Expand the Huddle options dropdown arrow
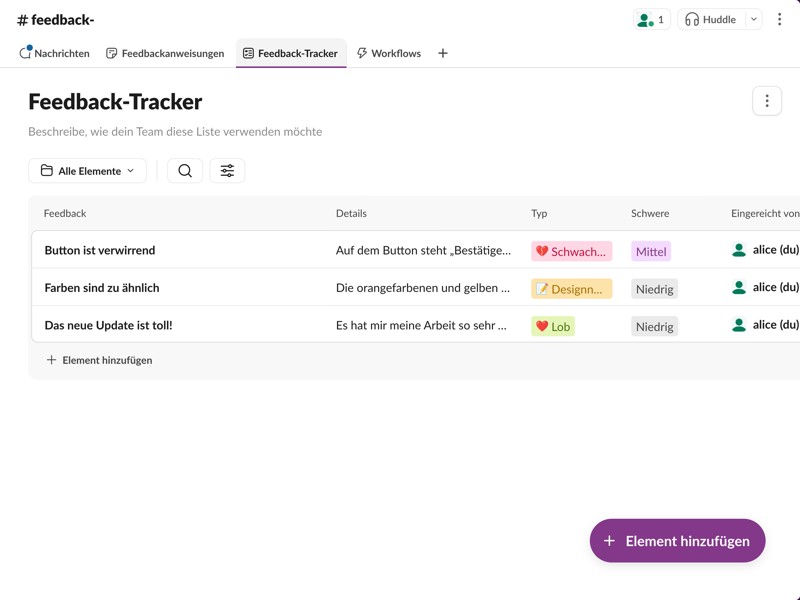800x600 pixels. coord(754,19)
